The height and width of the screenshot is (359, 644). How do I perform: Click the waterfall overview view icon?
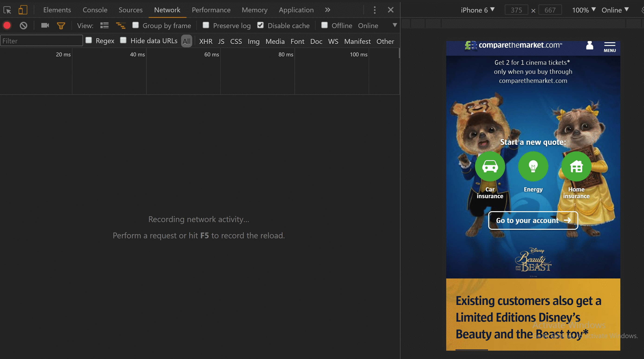(121, 26)
